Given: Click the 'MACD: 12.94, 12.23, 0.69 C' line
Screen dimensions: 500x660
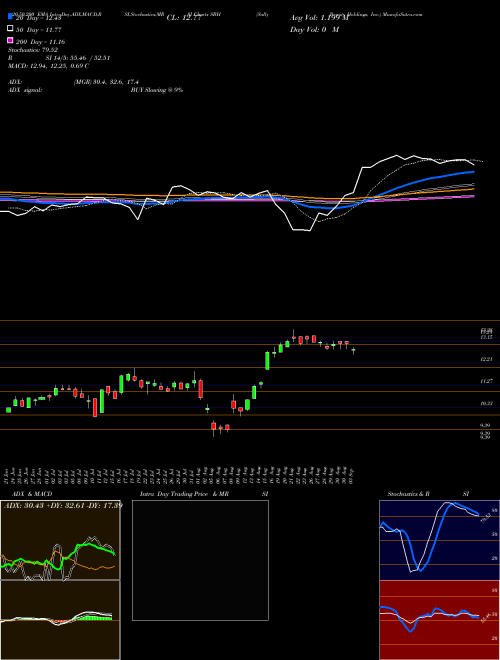Looking at the screenshot, I should click(x=48, y=66).
